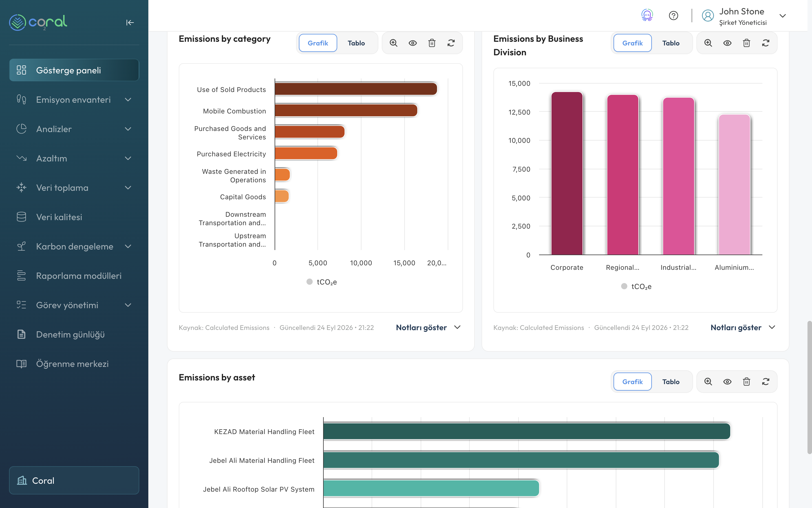812x508 pixels.
Task: Toggle visibility eye on Emissions by category
Action: pyautogui.click(x=413, y=43)
